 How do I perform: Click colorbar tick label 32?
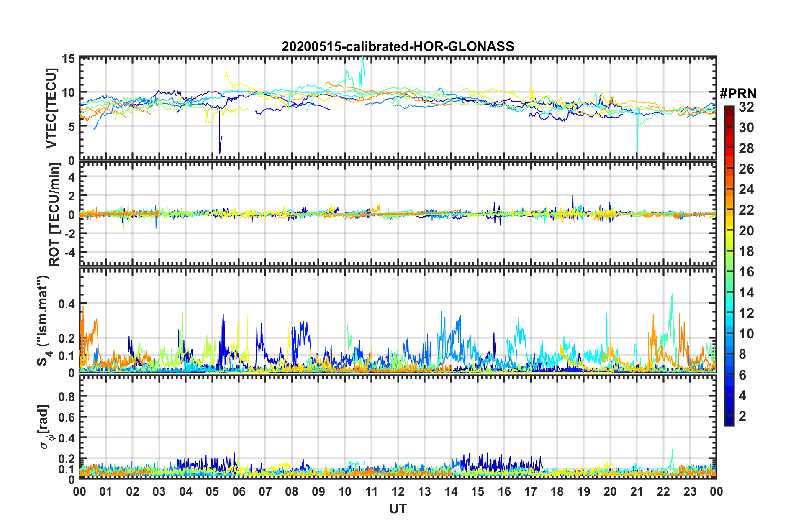(x=746, y=107)
